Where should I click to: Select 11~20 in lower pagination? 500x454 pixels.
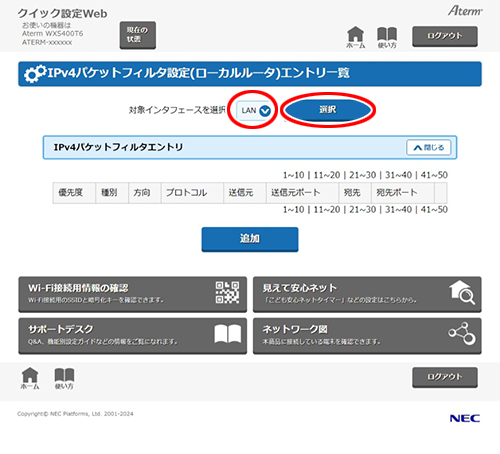tap(327, 210)
